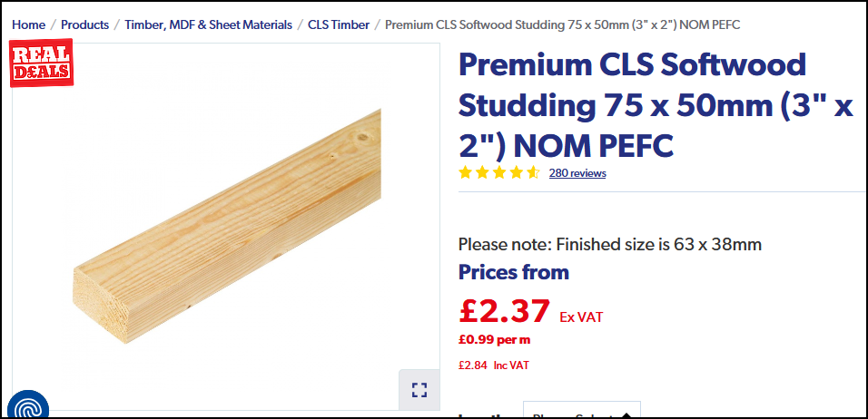Click the Real Deals badge
This screenshot has width=868, height=419.
(41, 63)
